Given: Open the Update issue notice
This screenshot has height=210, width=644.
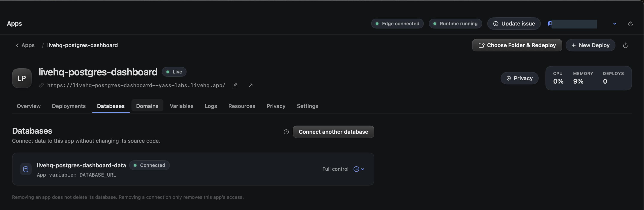Looking at the screenshot, I should pyautogui.click(x=514, y=24).
